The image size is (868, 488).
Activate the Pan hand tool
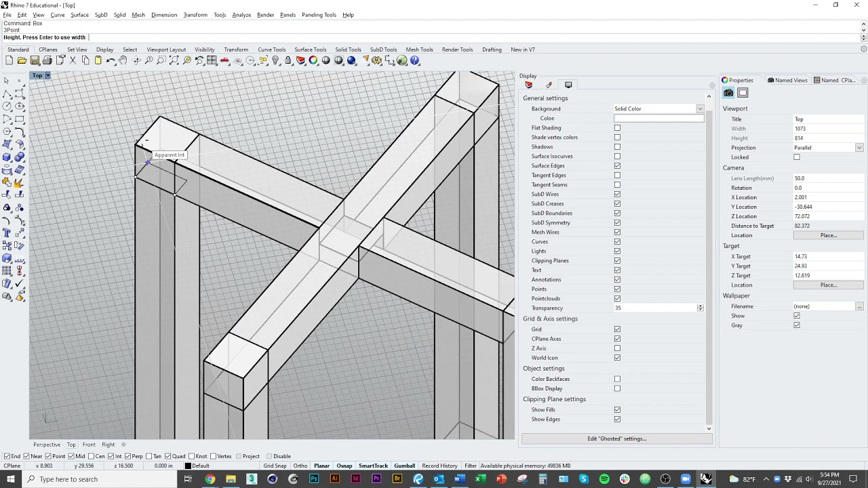(x=123, y=60)
